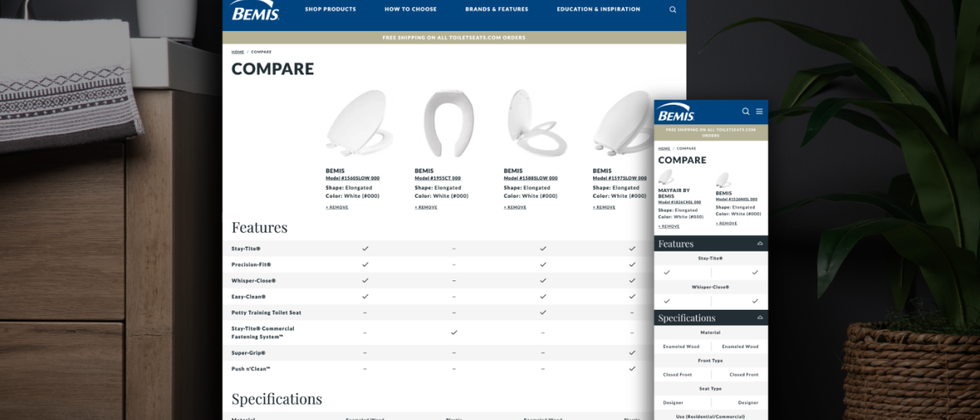The width and height of the screenshot is (980, 420).
Task: Remove model #1597SLOW from comparison
Action: click(x=604, y=208)
